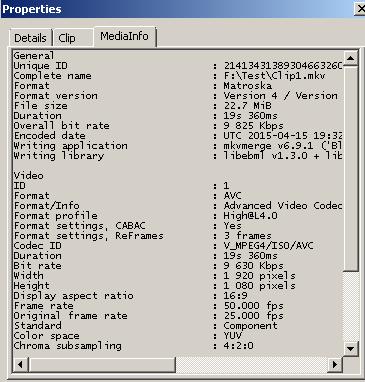The width and height of the screenshot is (365, 382).
Task: Click the 'Format version' label
Action: click(55, 96)
